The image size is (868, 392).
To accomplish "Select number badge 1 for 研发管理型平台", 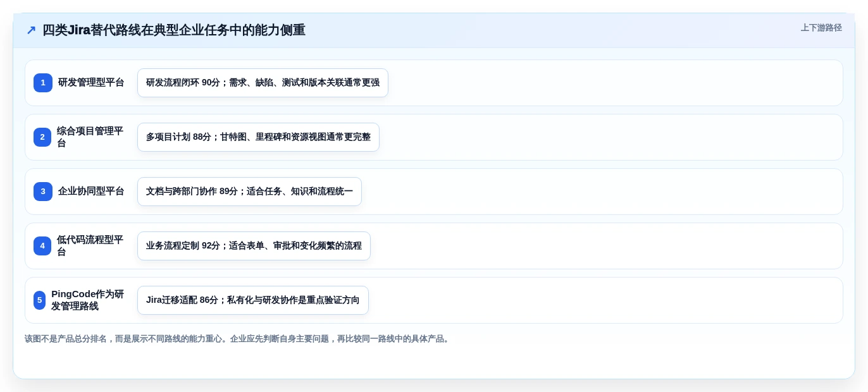I will pos(43,83).
